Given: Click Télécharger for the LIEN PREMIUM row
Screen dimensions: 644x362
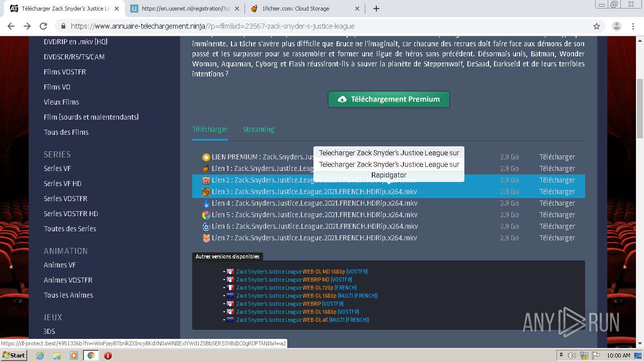Looking at the screenshot, I should (x=557, y=157).
